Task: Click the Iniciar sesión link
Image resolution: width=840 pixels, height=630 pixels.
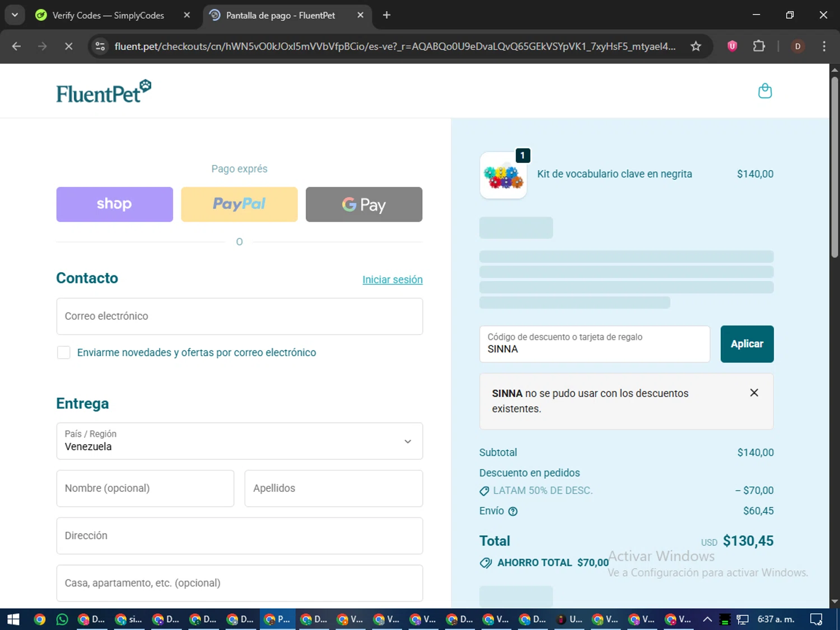Action: [x=393, y=279]
